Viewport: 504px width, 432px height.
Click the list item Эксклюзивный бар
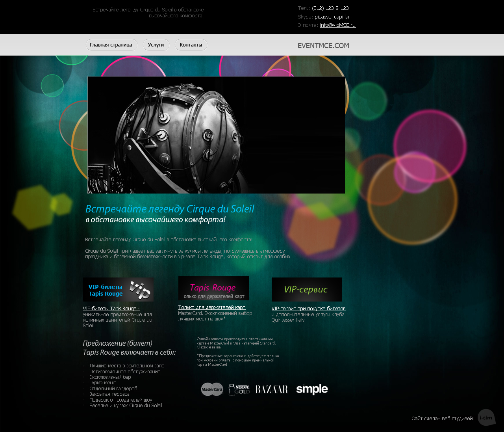110,377
